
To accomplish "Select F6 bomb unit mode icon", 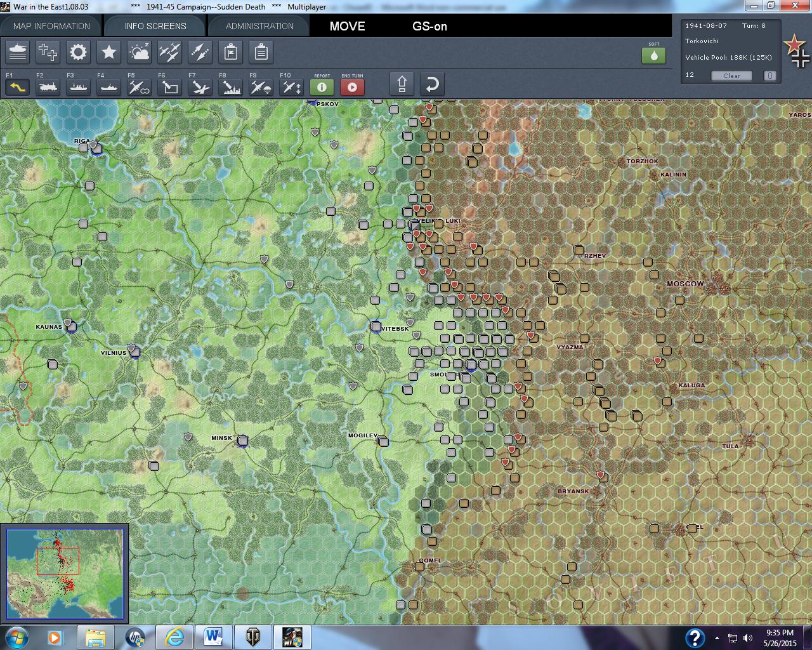I will [x=170, y=87].
